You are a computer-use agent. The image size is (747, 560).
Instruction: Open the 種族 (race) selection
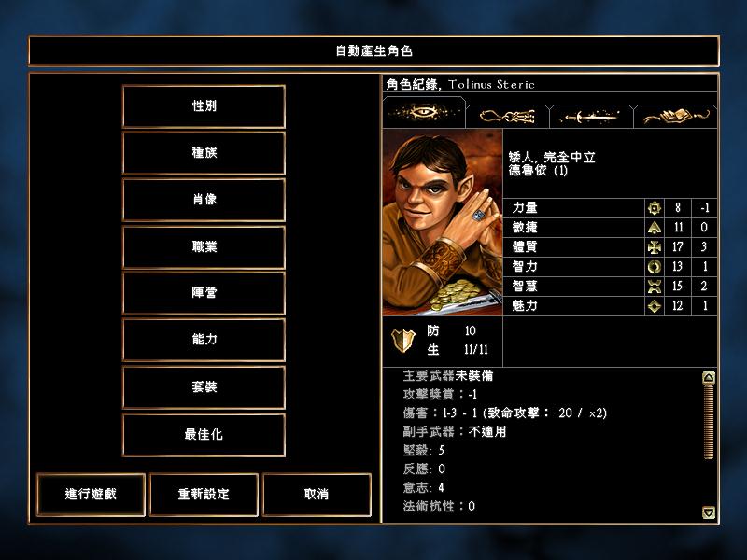204,153
